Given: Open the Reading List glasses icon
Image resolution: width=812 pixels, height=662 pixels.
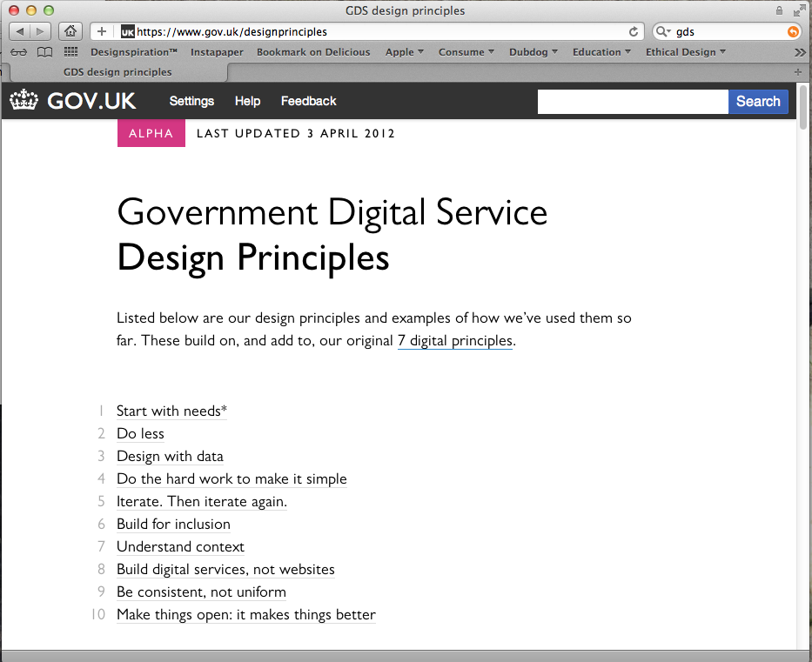Looking at the screenshot, I should pyautogui.click(x=19, y=52).
